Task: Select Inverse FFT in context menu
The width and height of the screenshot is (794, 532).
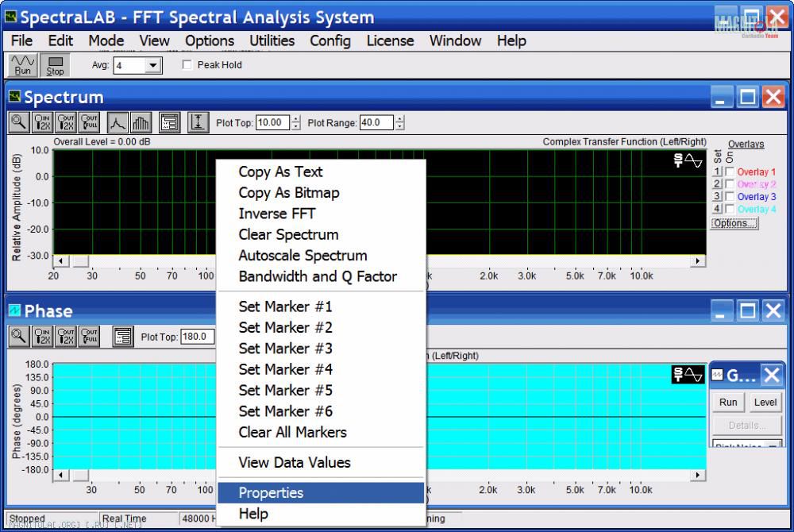Action: [x=321, y=214]
